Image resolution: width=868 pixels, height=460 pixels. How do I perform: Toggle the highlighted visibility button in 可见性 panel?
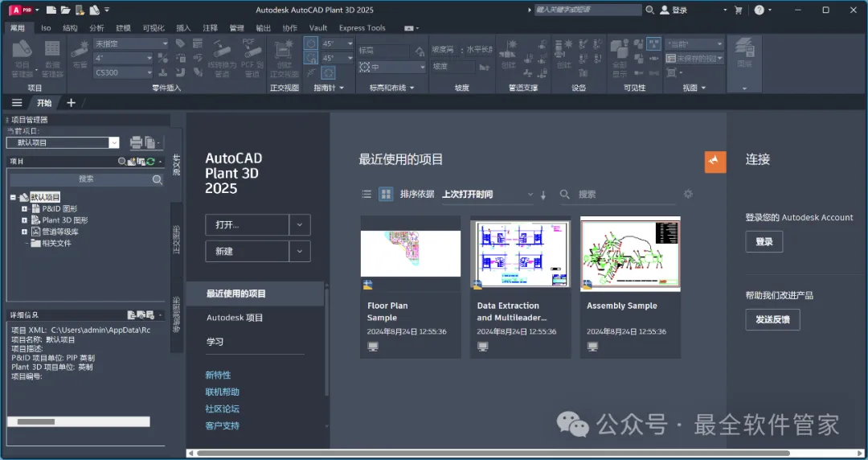[x=653, y=43]
